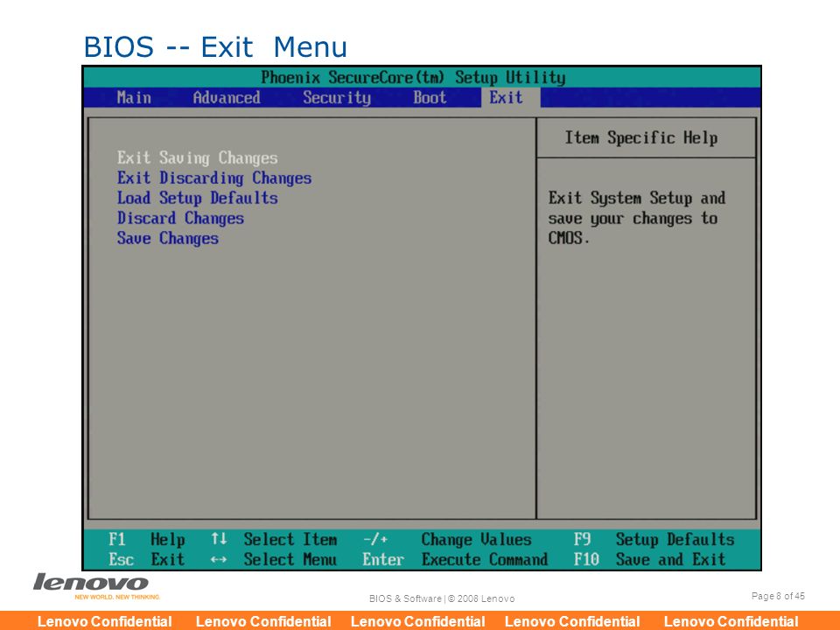Click the Page 8 of 45 indicator
Viewport: 840px width, 630px height.
[x=778, y=596]
